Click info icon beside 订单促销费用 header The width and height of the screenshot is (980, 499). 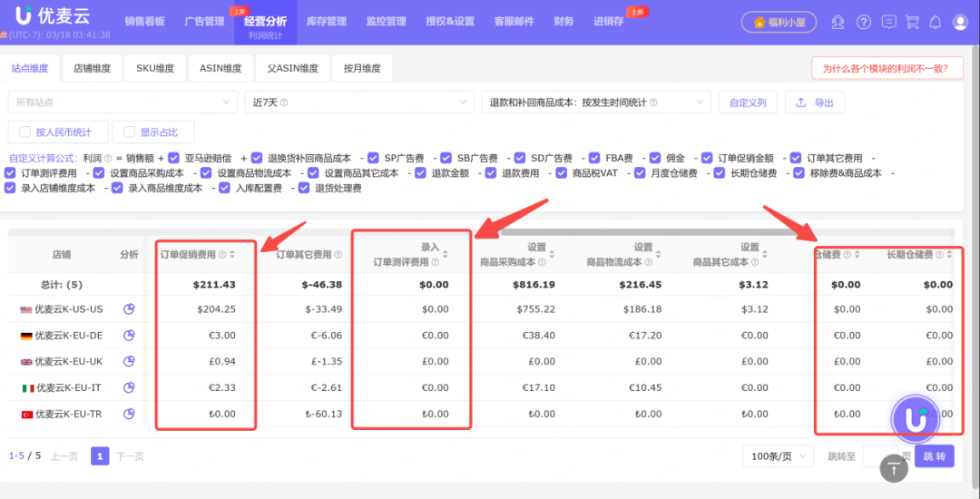[222, 255]
